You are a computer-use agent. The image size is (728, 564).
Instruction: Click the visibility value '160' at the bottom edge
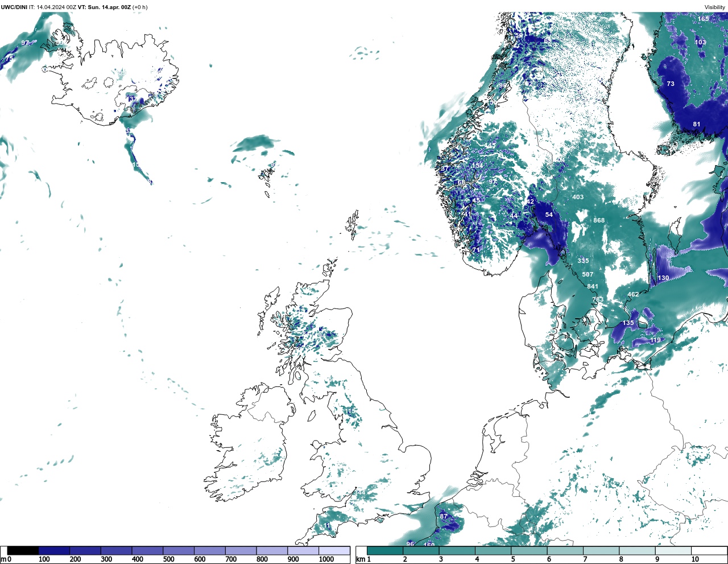tap(429, 545)
